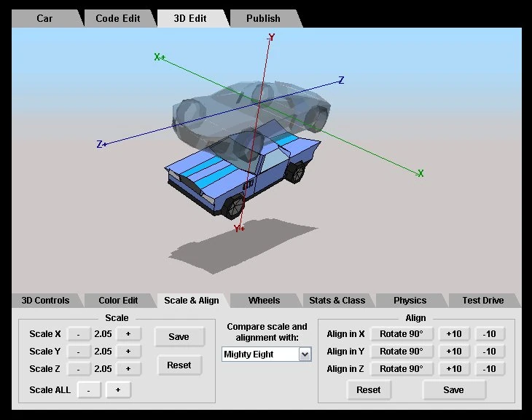Click -10 for Align in X
This screenshot has height=420, width=532.
[489, 334]
